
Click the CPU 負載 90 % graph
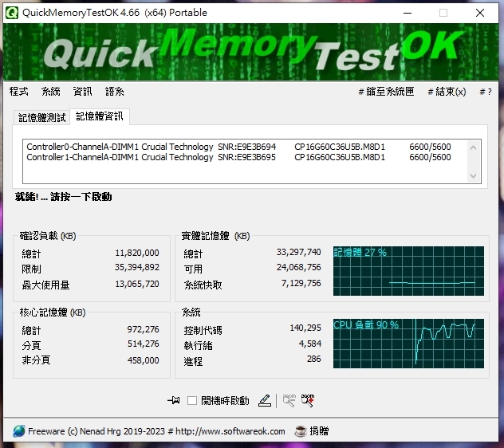408,344
